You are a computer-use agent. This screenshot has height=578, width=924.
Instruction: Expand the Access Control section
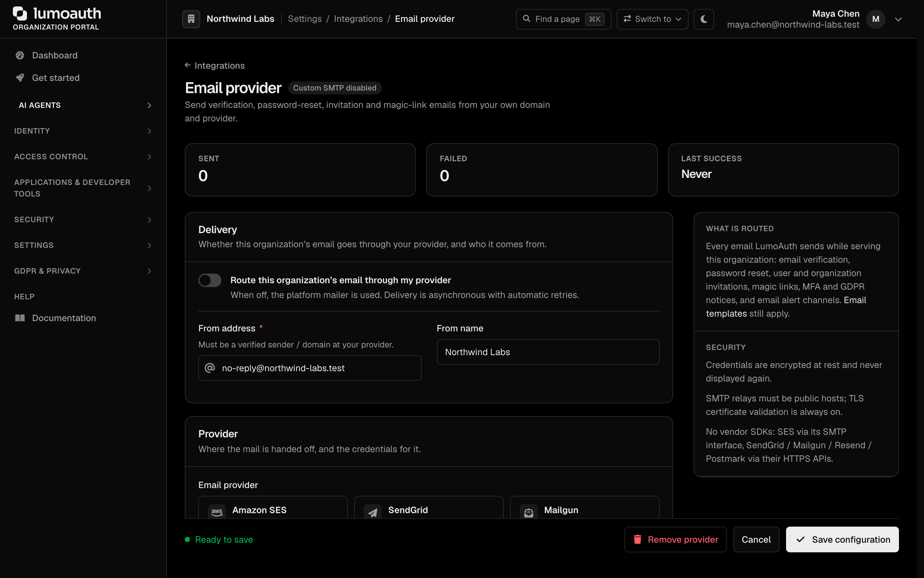coord(83,157)
